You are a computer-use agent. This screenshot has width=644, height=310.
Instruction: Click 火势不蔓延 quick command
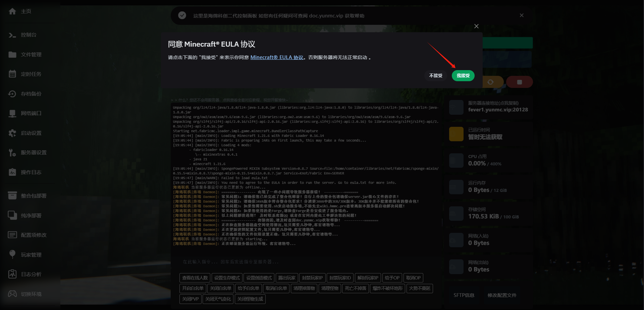(x=420, y=288)
